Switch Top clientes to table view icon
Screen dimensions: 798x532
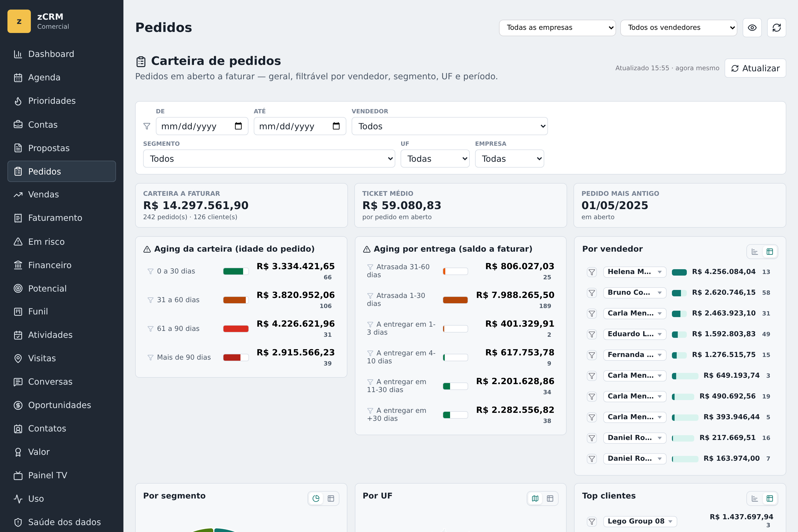pos(770,498)
